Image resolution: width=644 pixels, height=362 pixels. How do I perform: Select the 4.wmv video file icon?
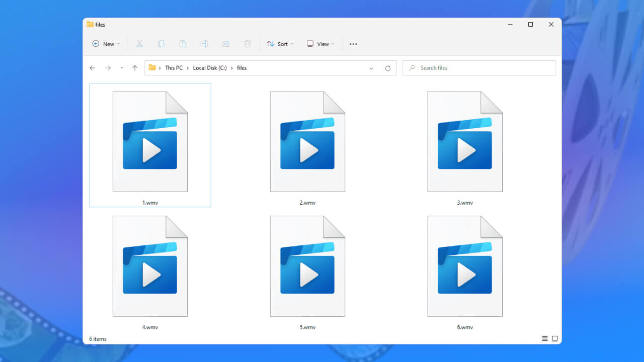coord(150,266)
